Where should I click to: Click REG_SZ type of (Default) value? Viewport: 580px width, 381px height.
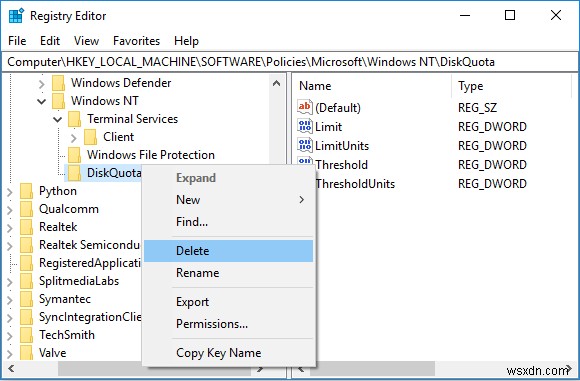(477, 108)
